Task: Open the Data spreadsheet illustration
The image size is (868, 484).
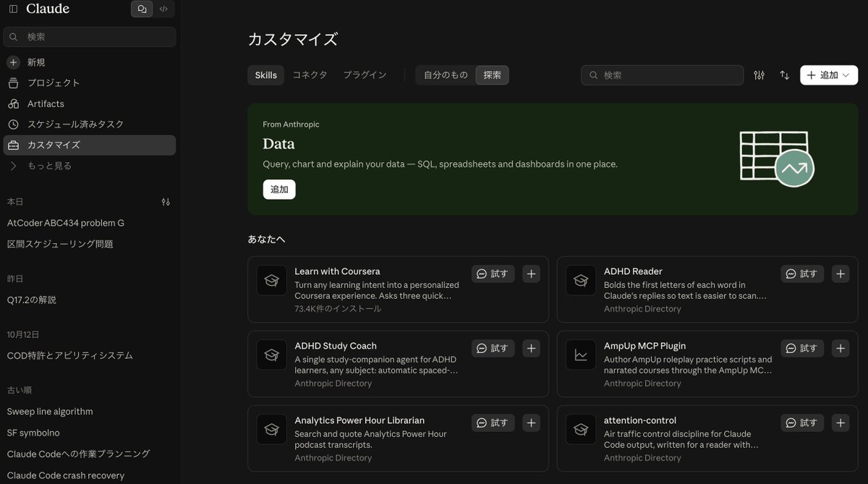Action: click(x=777, y=158)
